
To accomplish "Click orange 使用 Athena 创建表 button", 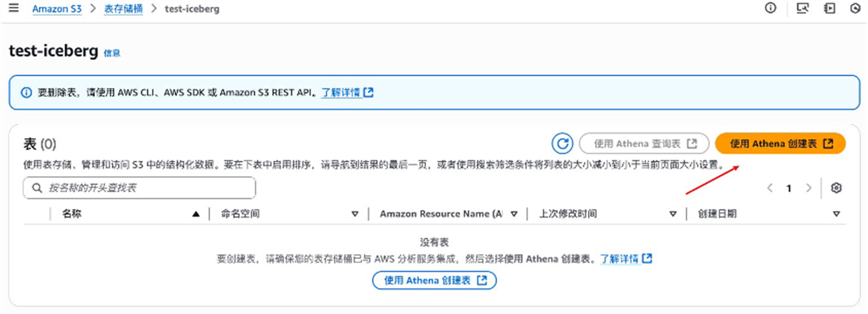I will point(780,143).
